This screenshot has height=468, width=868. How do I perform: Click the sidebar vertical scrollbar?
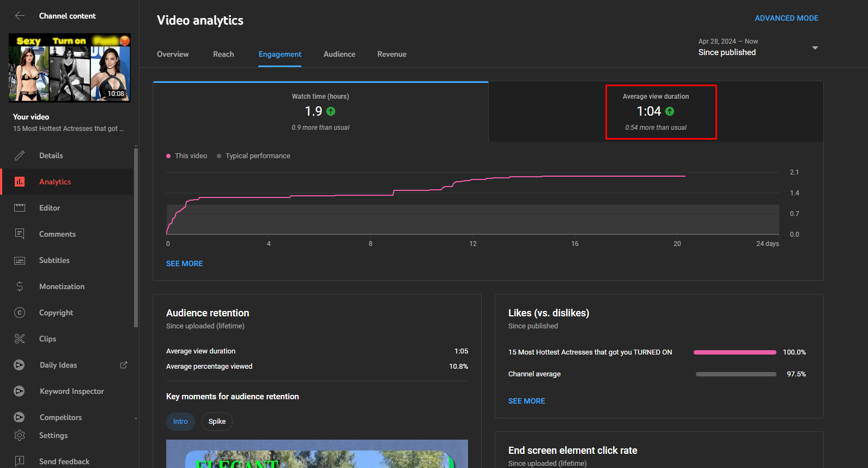point(136,237)
